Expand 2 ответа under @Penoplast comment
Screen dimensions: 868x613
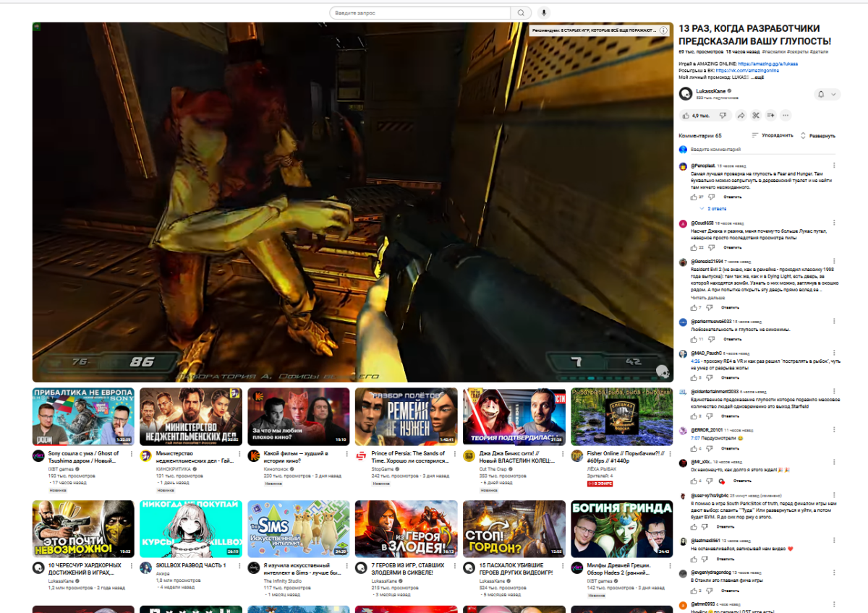pos(712,208)
